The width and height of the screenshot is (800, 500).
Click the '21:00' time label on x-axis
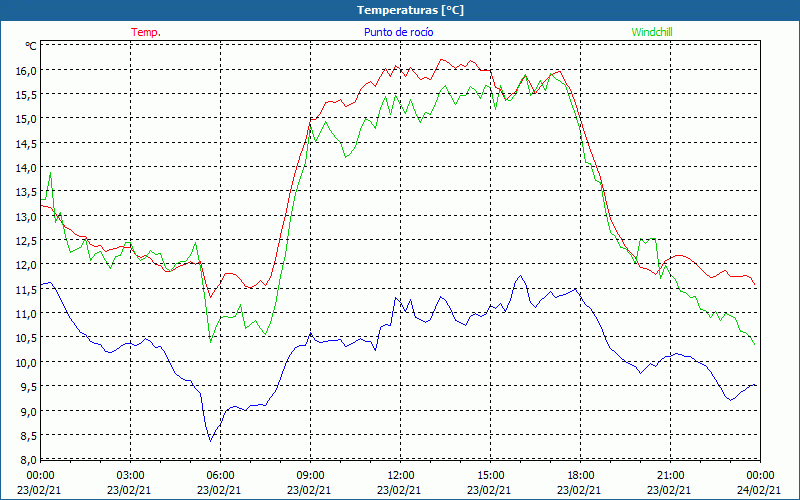pos(670,476)
